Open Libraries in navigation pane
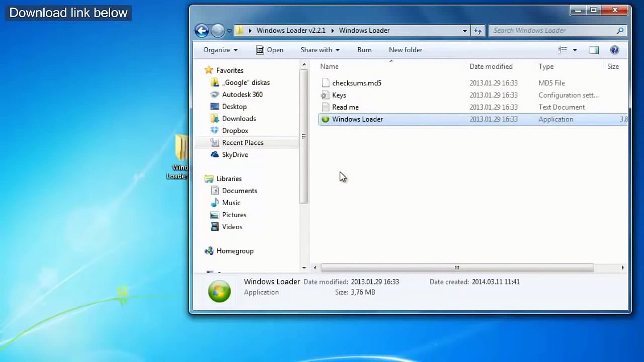Screen dimensions: 644x362 point(229,179)
